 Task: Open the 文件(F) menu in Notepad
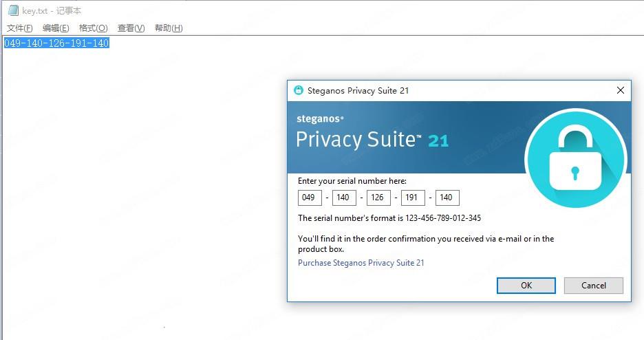20,28
